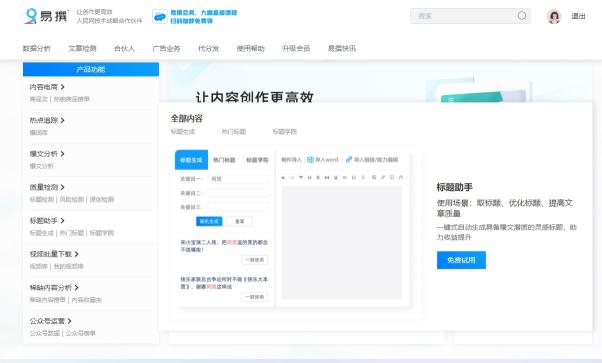Screen dimensions: 602x363
Task: Click the 关键词一 input field
Action: 238,179
